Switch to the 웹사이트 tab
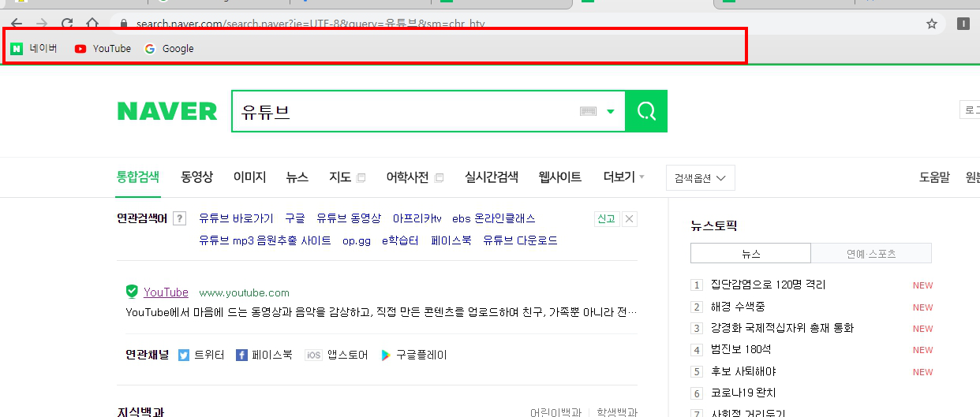 (x=559, y=177)
